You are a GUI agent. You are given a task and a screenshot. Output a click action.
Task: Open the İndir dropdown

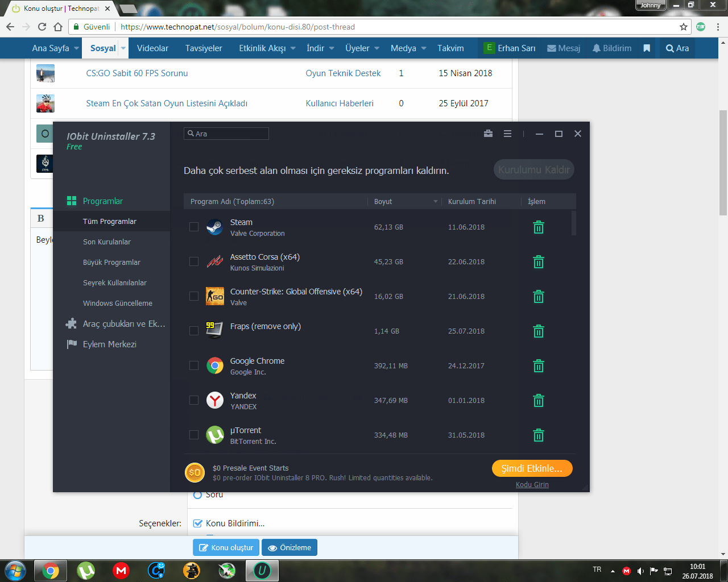(x=332, y=48)
